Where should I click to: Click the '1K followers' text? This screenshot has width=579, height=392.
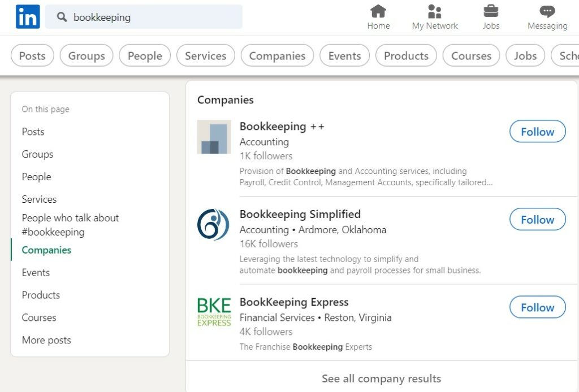[266, 156]
